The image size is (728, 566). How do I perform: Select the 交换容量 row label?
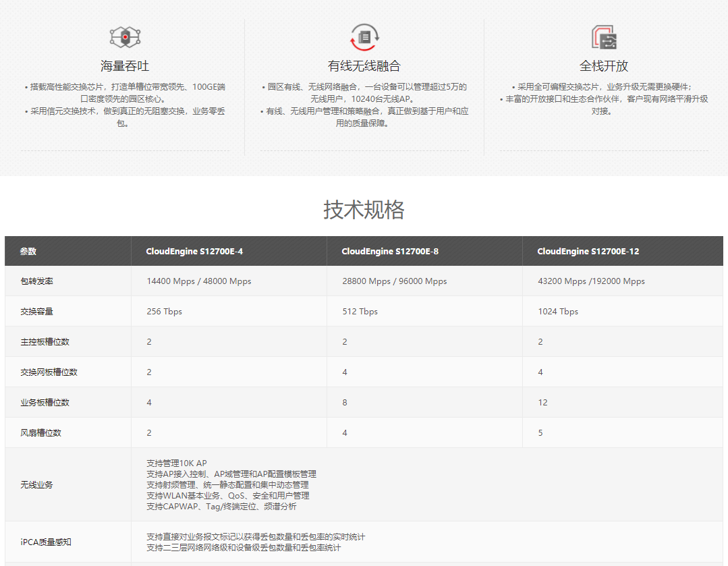coord(36,312)
